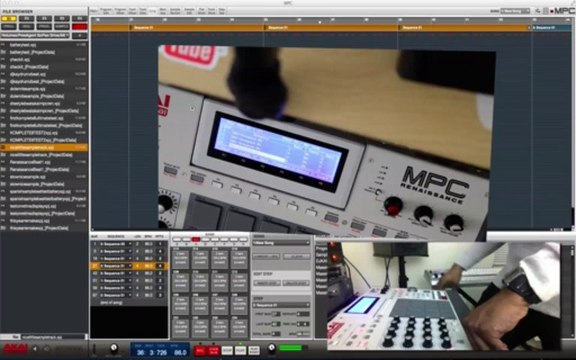This screenshot has width=576, height=360.
Task: Click the First Bar value field
Action: pos(276,314)
